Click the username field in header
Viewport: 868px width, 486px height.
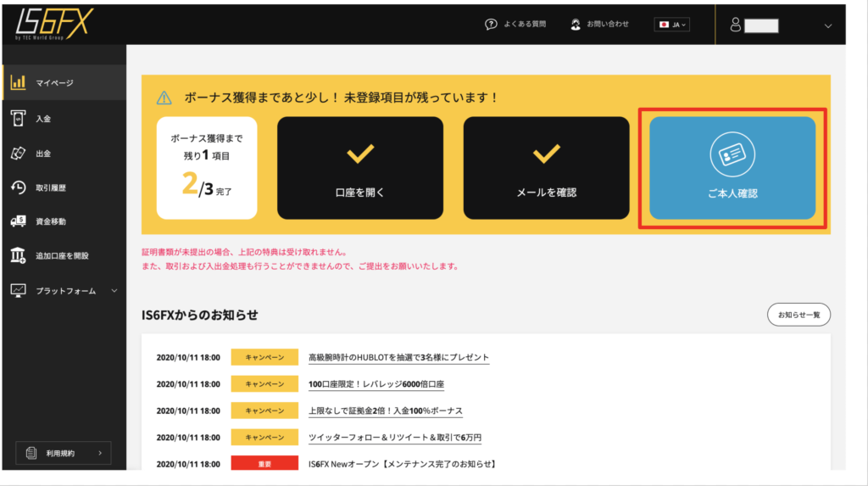(761, 25)
